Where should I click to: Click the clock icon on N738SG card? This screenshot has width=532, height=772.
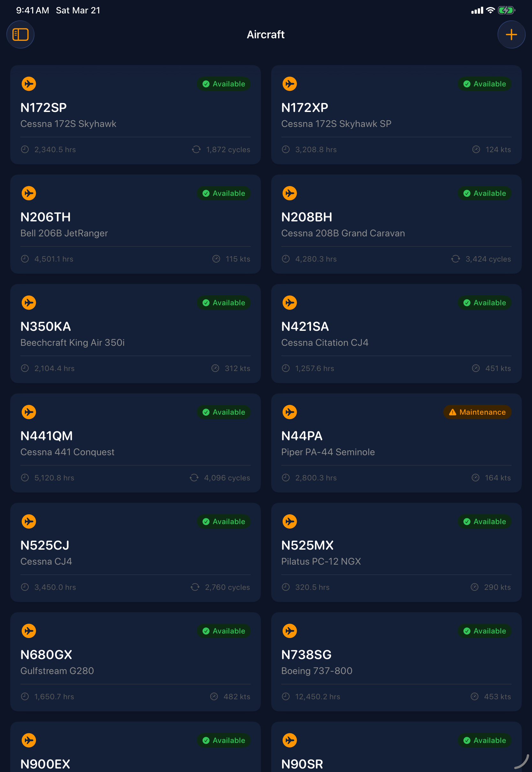[286, 696]
